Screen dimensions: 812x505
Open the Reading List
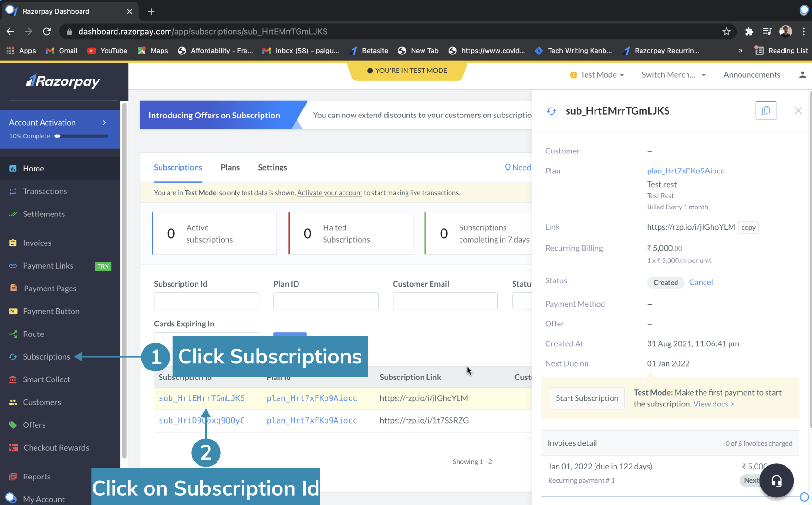click(x=781, y=51)
